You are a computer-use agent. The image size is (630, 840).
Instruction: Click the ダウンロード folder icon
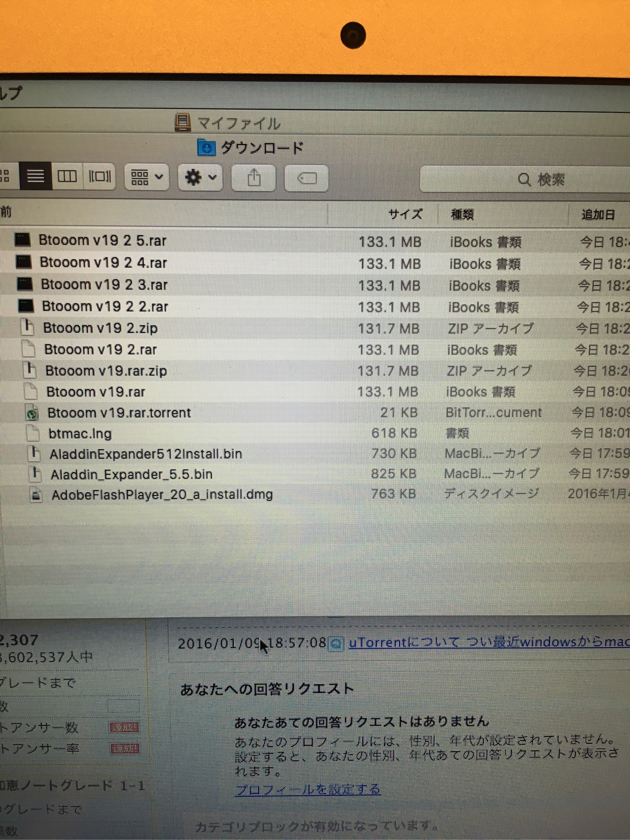pyautogui.click(x=207, y=148)
